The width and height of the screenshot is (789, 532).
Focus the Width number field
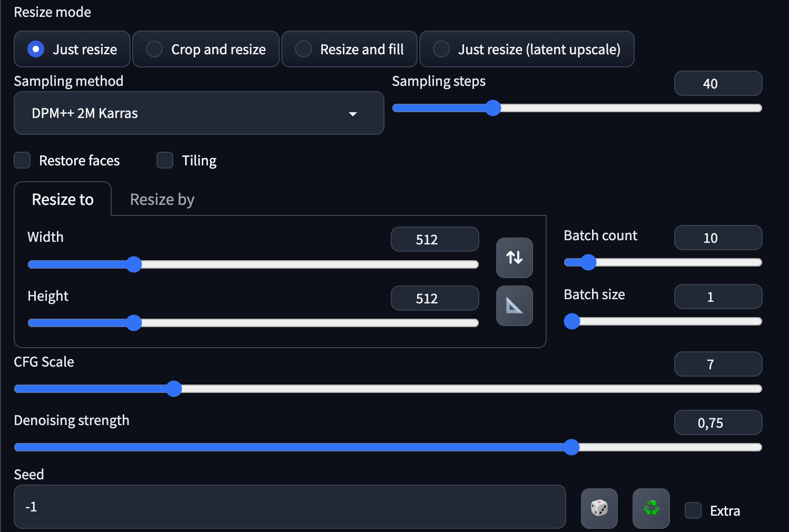pos(435,239)
